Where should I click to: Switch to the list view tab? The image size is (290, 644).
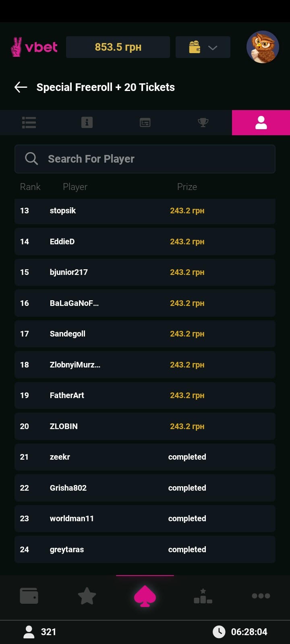tap(29, 122)
